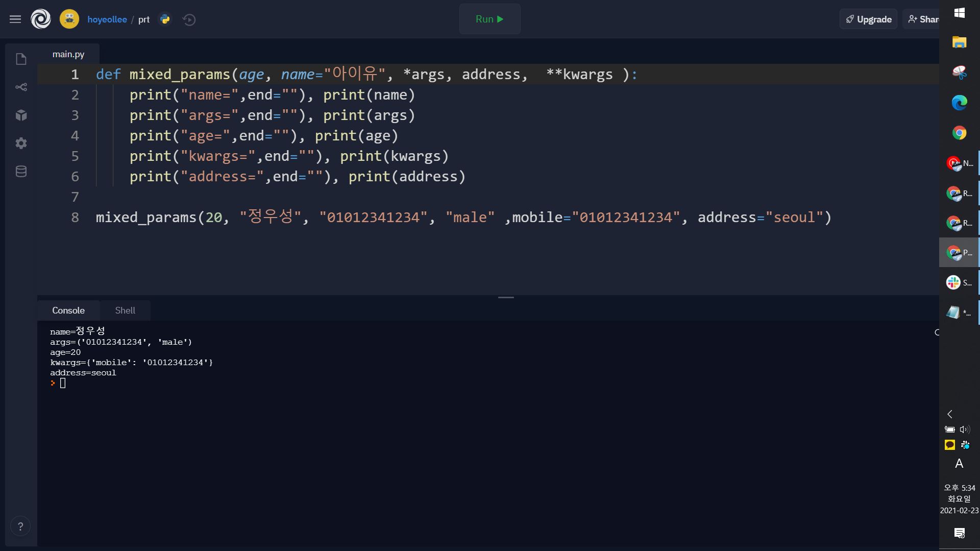
Task: Toggle the input language indicator A
Action: (959, 464)
